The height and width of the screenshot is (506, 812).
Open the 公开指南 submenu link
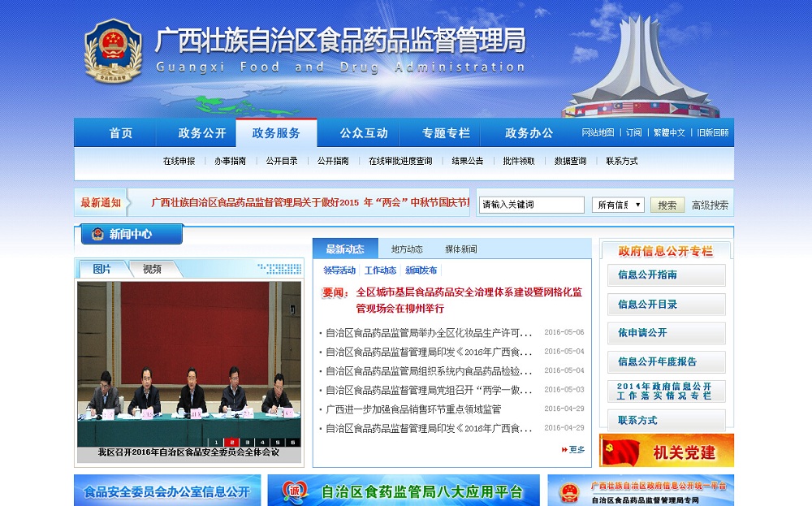pos(333,161)
